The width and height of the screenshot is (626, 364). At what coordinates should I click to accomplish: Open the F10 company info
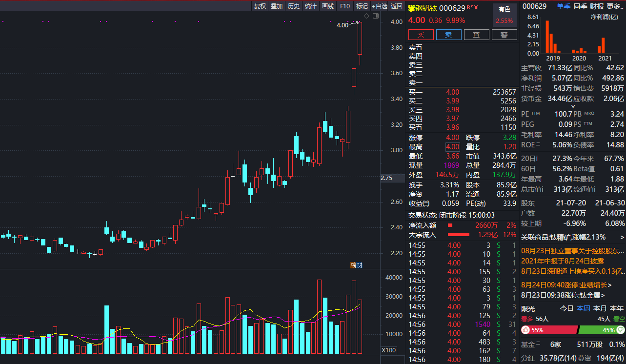coord(345,6)
